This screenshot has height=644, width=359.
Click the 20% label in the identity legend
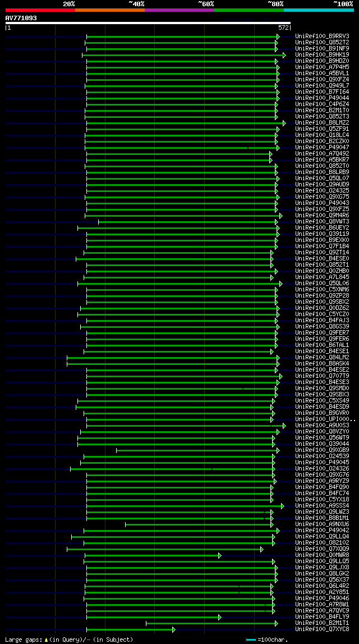(68, 4)
